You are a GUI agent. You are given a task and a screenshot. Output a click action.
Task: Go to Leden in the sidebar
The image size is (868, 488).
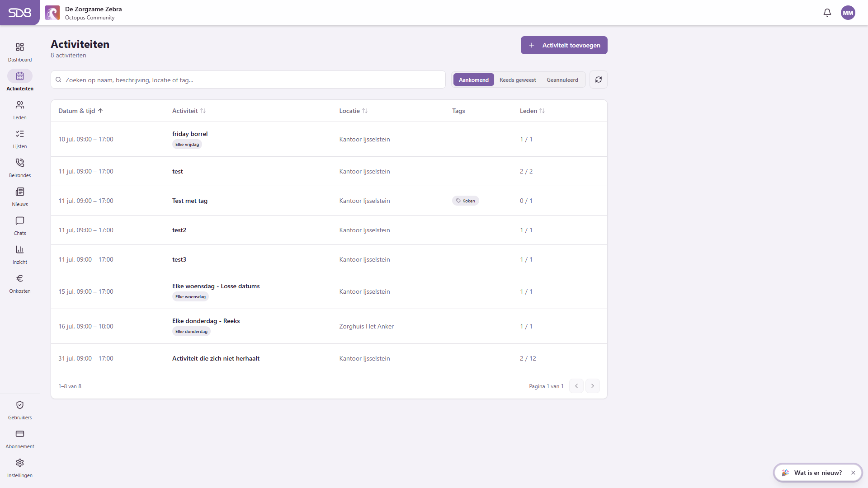click(20, 110)
